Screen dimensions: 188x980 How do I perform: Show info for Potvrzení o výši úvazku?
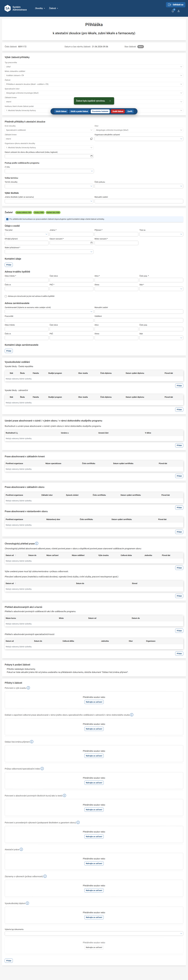[28, 688]
